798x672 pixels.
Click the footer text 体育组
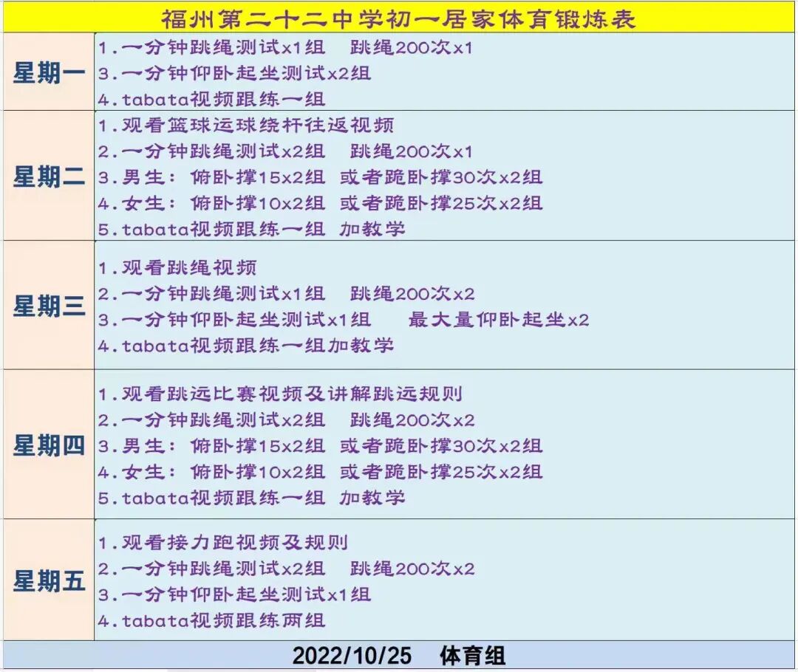pos(472,655)
